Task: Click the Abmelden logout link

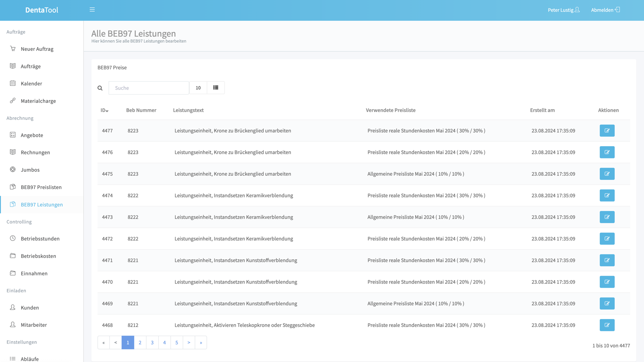Action: pyautogui.click(x=602, y=10)
